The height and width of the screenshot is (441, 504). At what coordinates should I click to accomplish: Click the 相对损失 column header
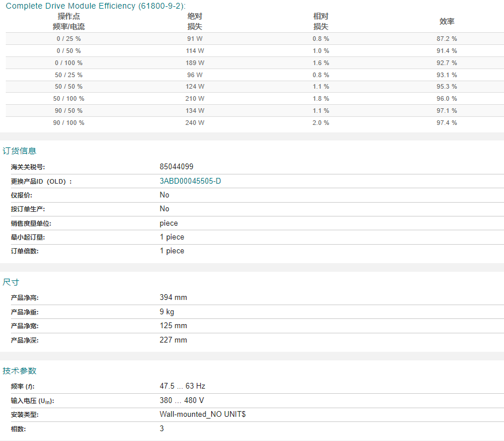321,21
